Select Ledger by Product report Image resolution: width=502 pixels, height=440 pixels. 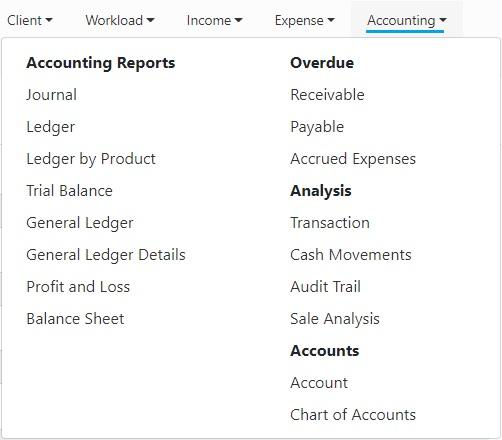pos(91,159)
